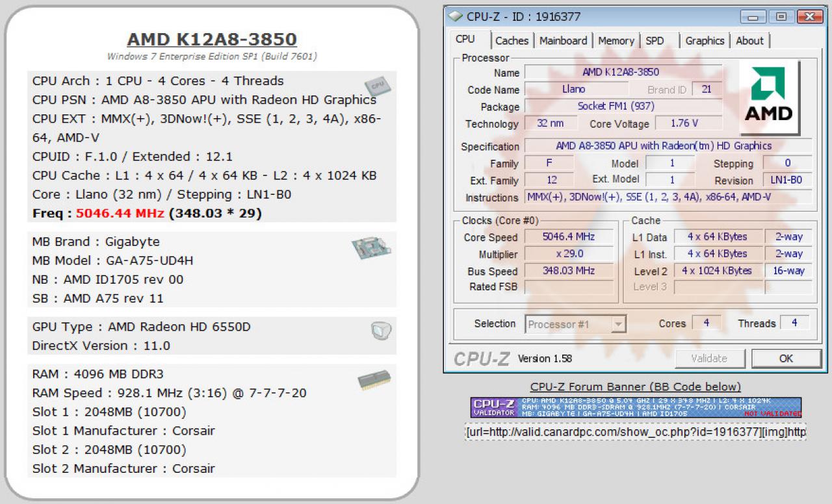The height and width of the screenshot is (504, 832).
Task: Switch to the CPU tab
Action: [x=465, y=39]
